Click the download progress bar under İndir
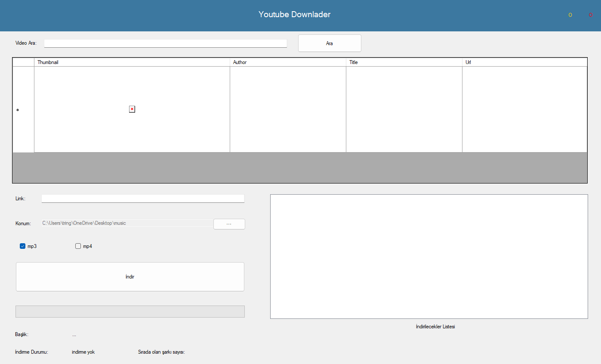 click(x=130, y=311)
